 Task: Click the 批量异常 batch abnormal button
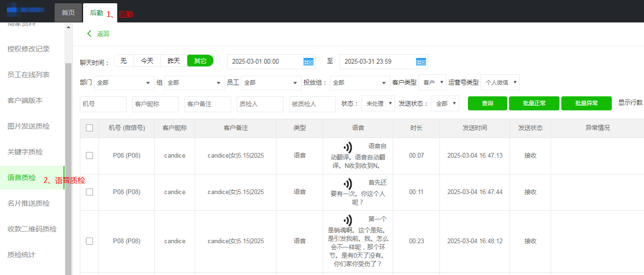(586, 103)
